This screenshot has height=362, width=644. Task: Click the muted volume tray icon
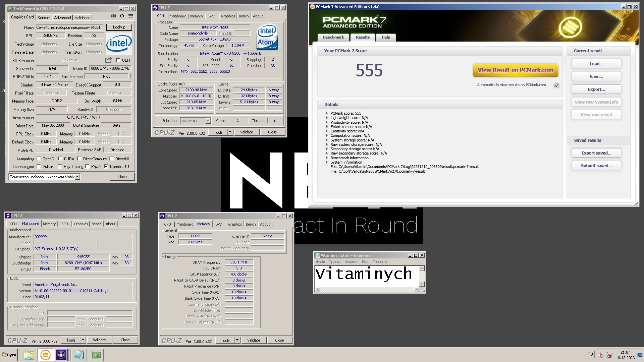[601, 355]
